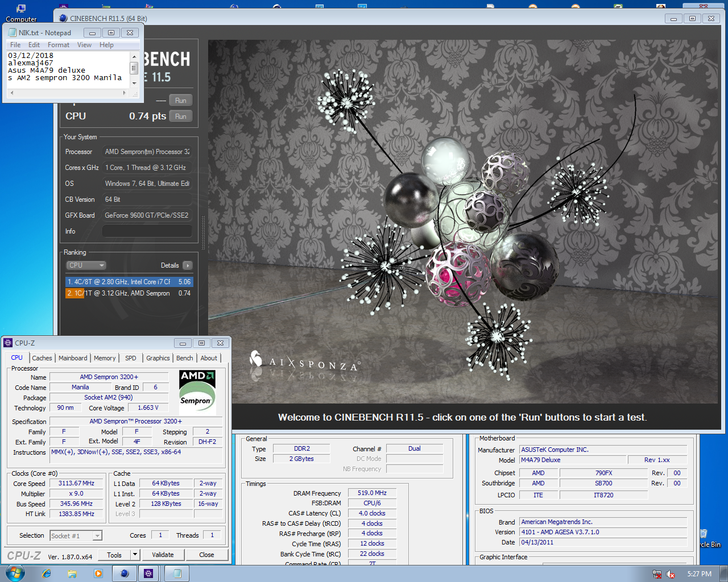Open the CPU ranking type dropdown

[x=86, y=265]
